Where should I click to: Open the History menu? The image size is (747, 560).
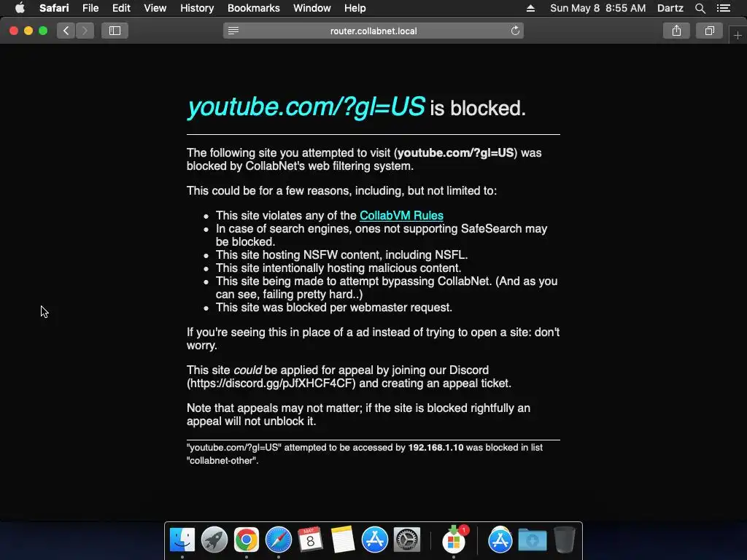(x=197, y=8)
